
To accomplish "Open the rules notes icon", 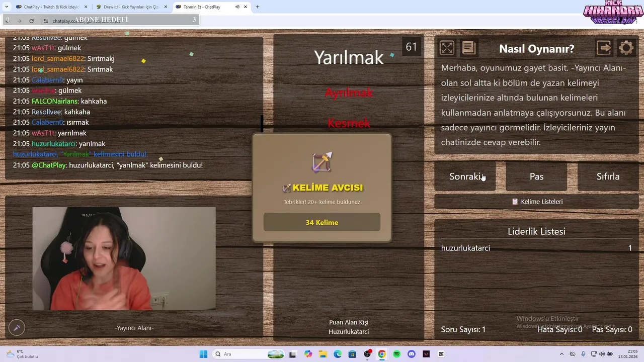I will (x=468, y=48).
